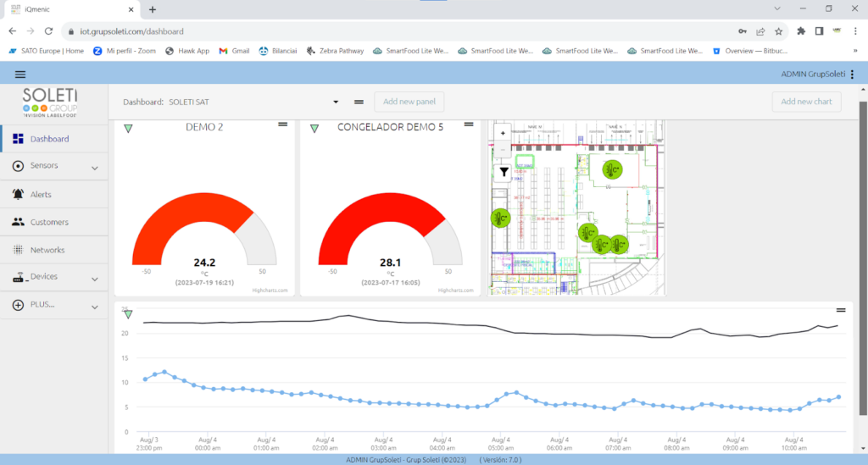Image resolution: width=868 pixels, height=465 pixels.
Task: Click the green triangle on DEMO 2 panel
Action: coord(128,129)
